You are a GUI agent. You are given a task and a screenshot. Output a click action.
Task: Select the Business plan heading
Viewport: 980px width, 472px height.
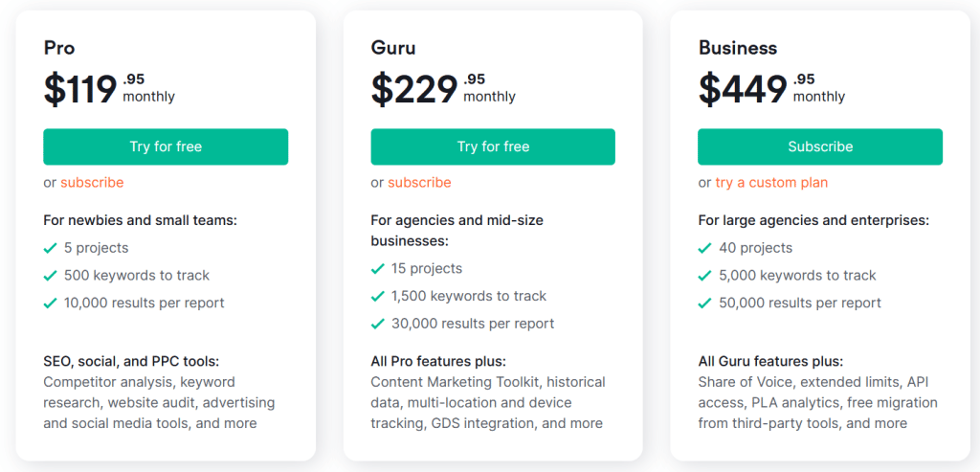[738, 48]
